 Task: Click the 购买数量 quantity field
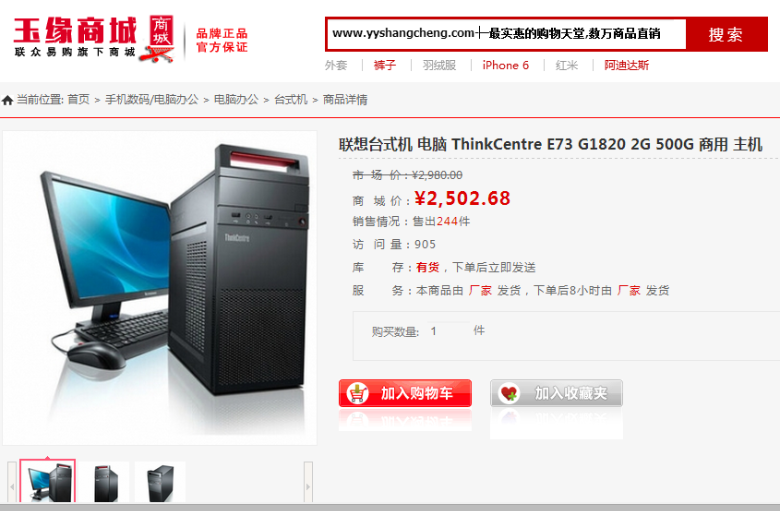[x=449, y=331]
